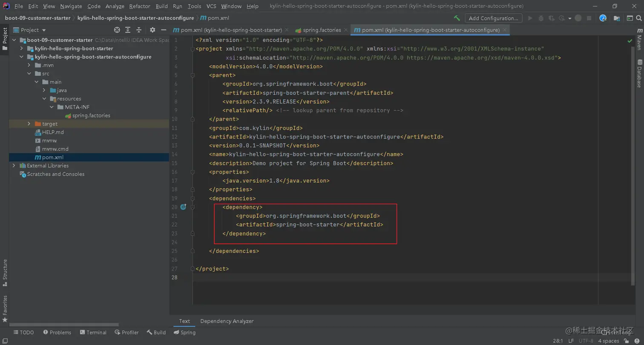Switch to the Dependency Analyzer view
This screenshot has height=345, width=644.
pos(227,321)
